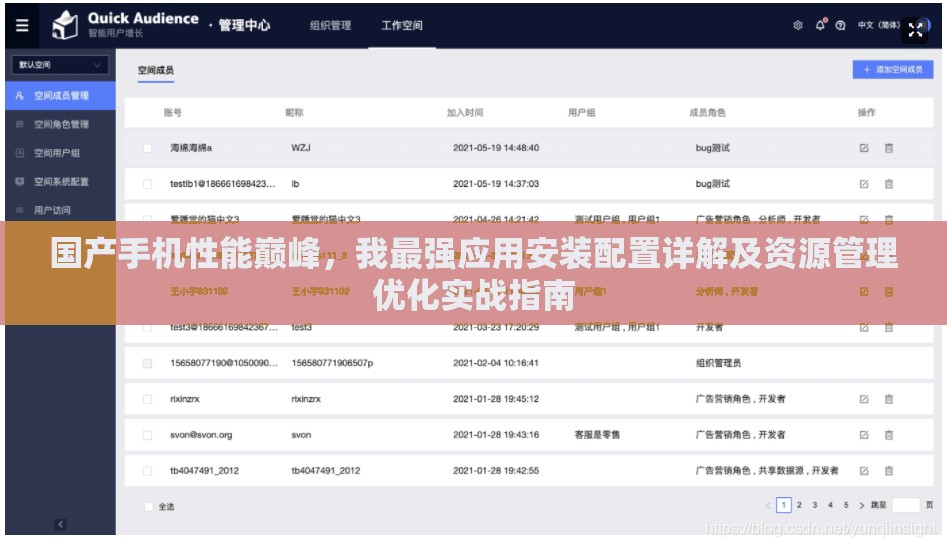947x547 pixels.
Task: Click the bug测试 role in 海绵海绵a row
Action: 713,148
